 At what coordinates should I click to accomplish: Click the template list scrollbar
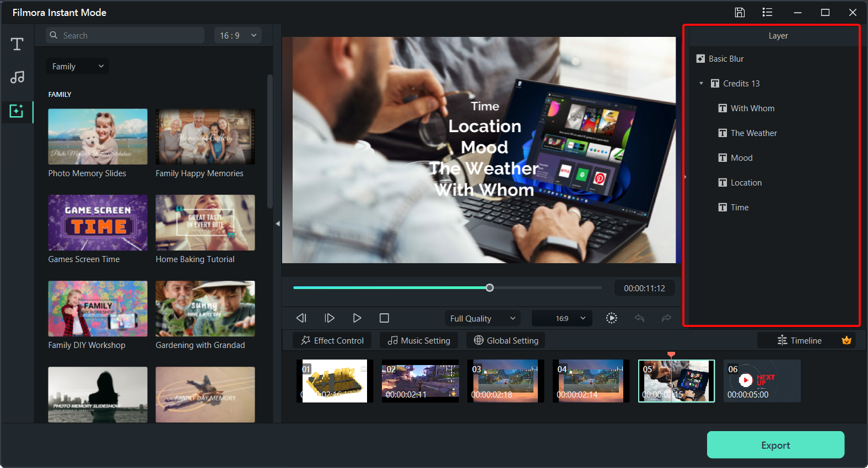tap(269, 142)
